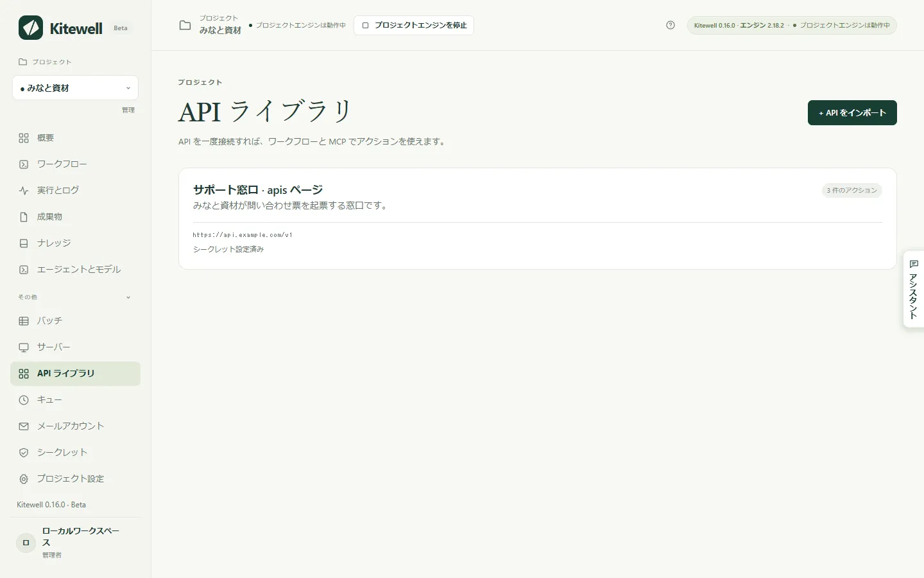924x578 pixels.
Task: Open the サポート窓口 · apis ページ card title
Action: tap(258, 190)
